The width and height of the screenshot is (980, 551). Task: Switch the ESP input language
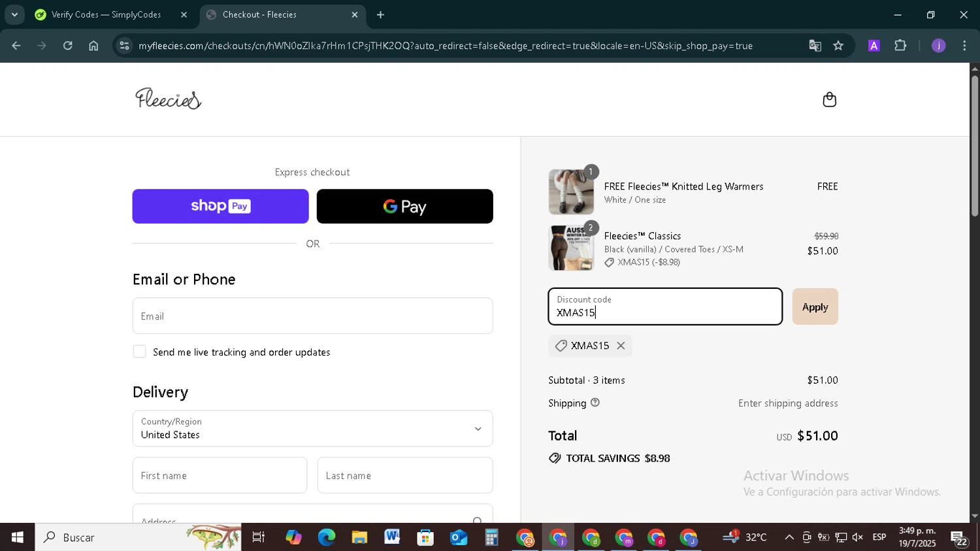pos(879,537)
